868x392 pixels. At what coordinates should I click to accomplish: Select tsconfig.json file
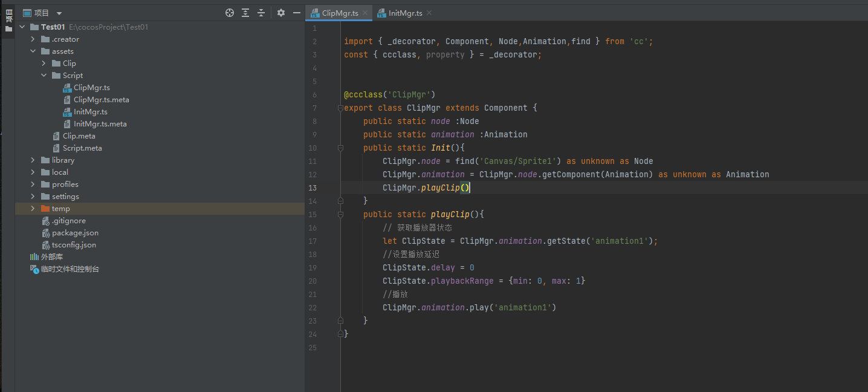74,245
